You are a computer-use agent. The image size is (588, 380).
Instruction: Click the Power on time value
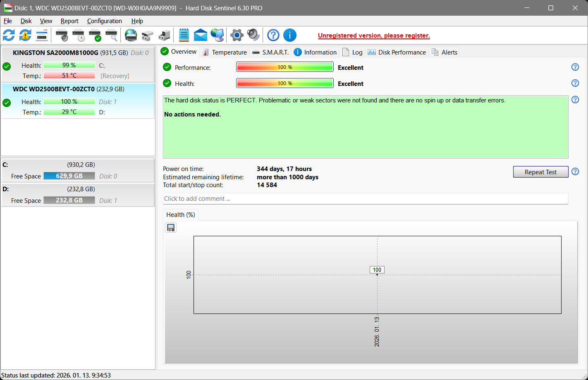pos(284,169)
